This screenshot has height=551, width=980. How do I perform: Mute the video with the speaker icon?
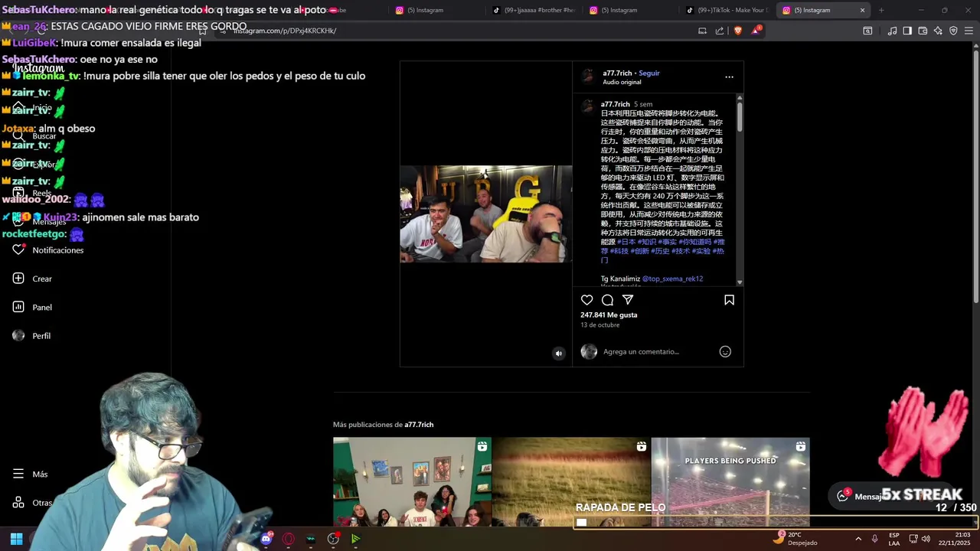558,353
